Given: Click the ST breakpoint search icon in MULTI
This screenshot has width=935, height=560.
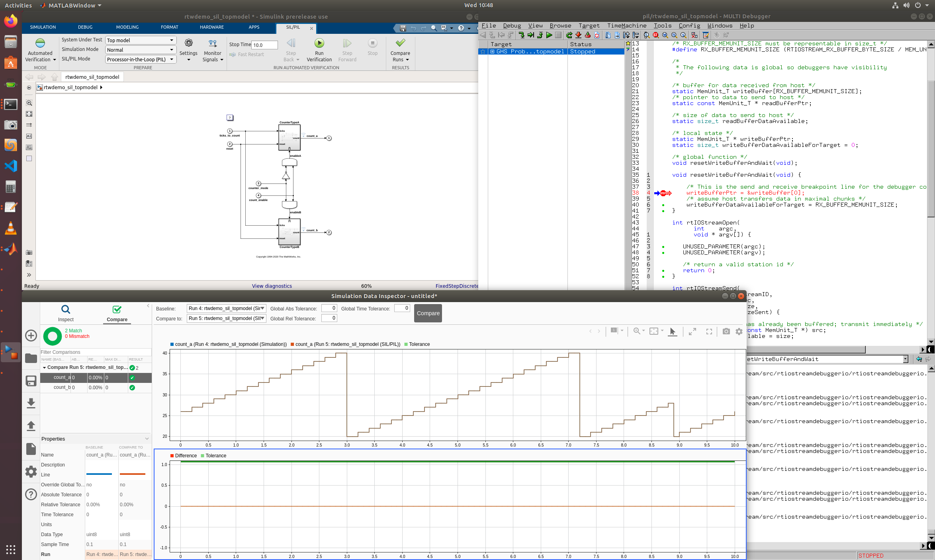Looking at the screenshot, I should pyautogui.click(x=655, y=35).
